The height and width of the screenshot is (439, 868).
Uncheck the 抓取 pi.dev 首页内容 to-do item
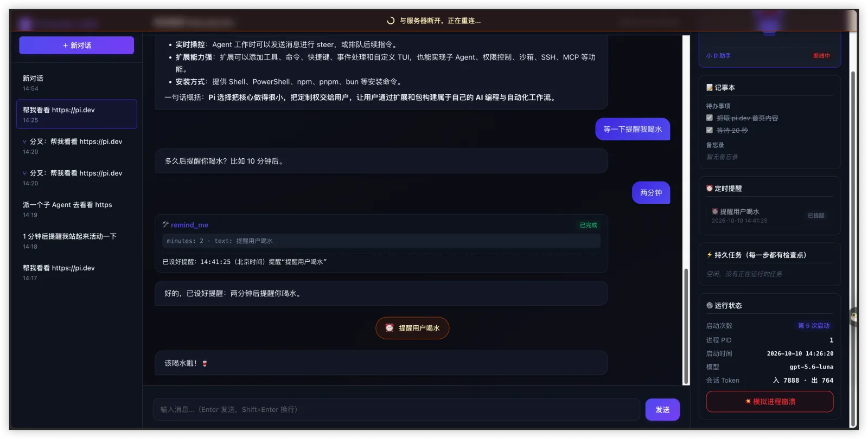710,118
